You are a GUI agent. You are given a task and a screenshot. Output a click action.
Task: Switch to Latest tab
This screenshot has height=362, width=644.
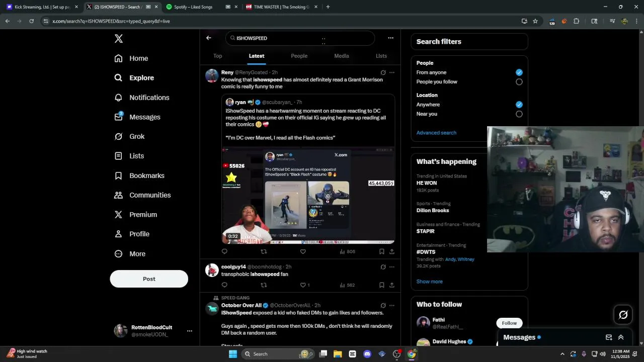[257, 56]
